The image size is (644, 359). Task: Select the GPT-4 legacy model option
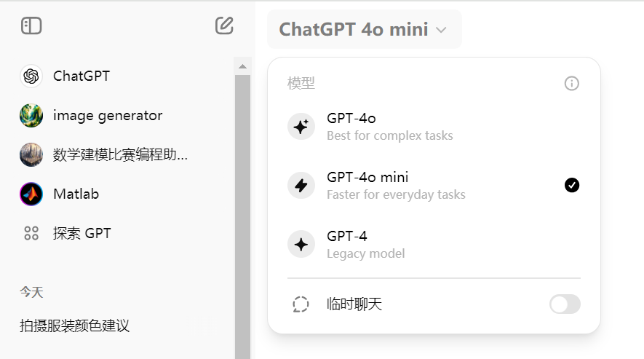coord(434,244)
